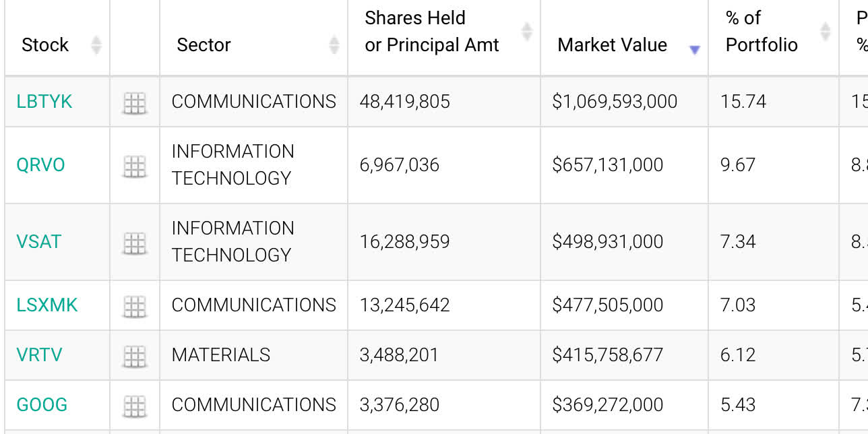Screen dimensions: 868x434
Task: Sort by % of Portfolio arrows
Action: point(826,32)
